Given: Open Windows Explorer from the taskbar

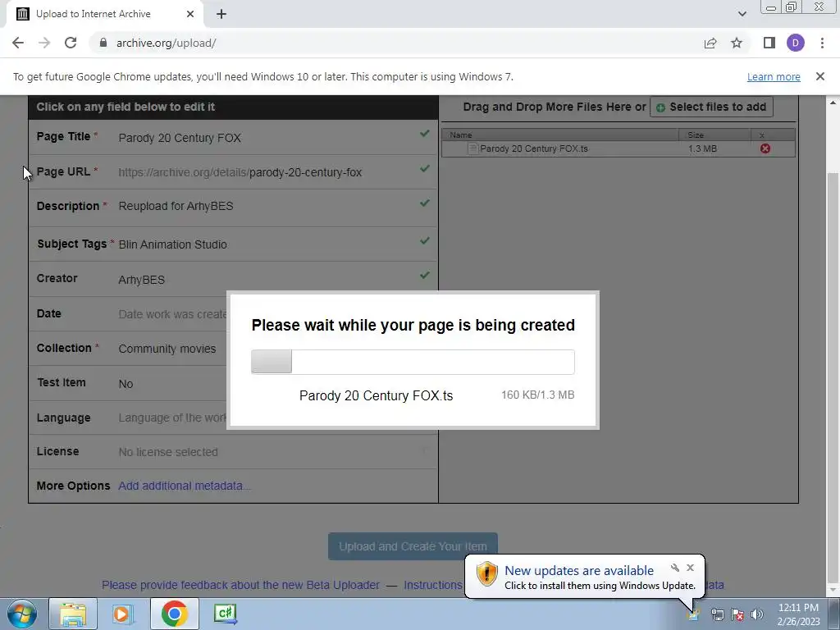Looking at the screenshot, I should click(x=73, y=614).
